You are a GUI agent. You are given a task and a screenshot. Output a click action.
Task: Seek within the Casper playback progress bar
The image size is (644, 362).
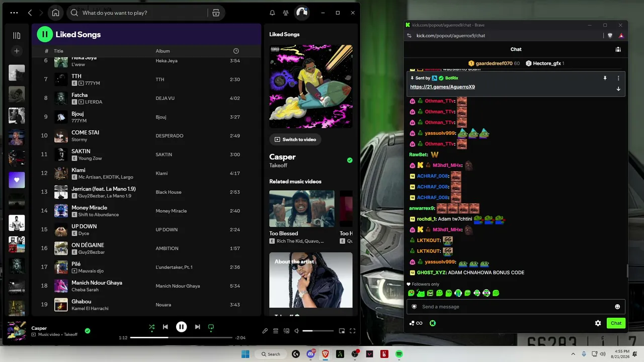[x=182, y=337]
